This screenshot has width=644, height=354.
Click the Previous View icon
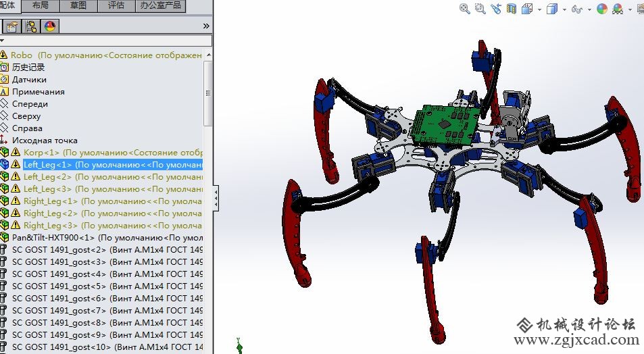[496, 9]
